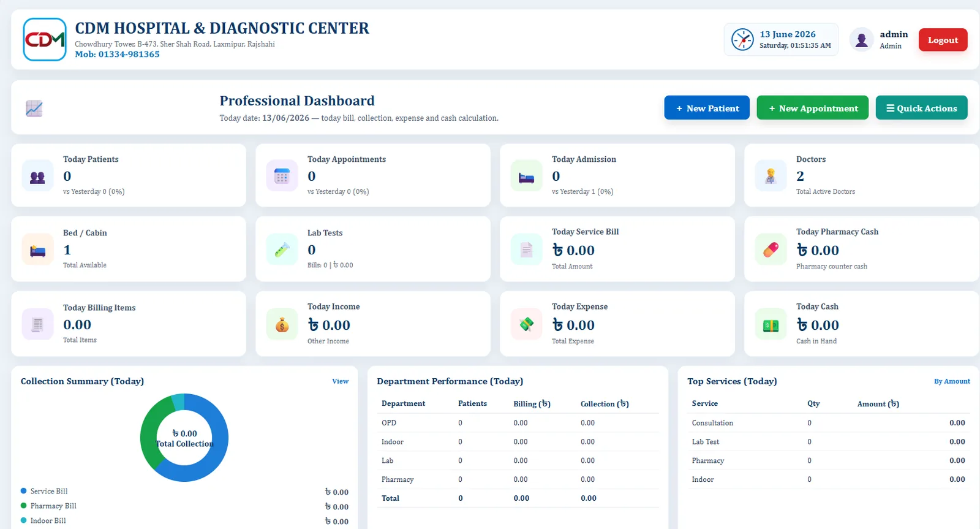Click the Department column header
Viewport: 980px width, 529px height.
[x=403, y=403]
